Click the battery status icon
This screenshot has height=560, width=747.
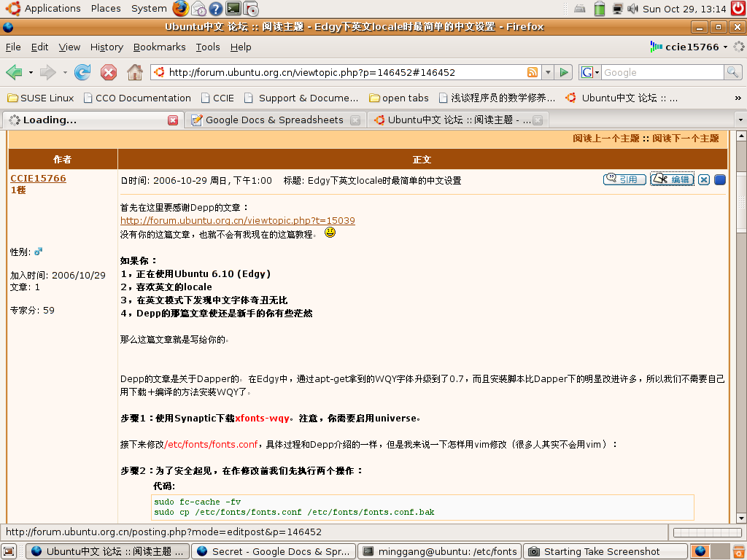tap(600, 9)
